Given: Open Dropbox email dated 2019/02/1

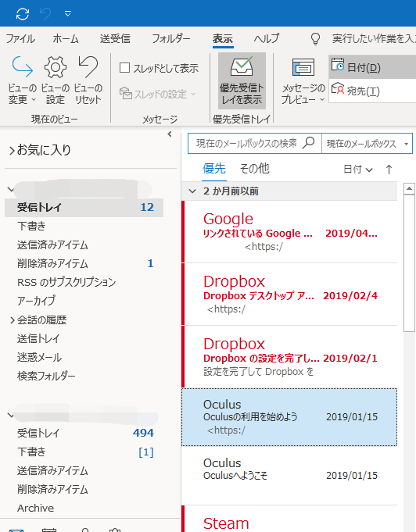Looking at the screenshot, I should click(290, 356).
